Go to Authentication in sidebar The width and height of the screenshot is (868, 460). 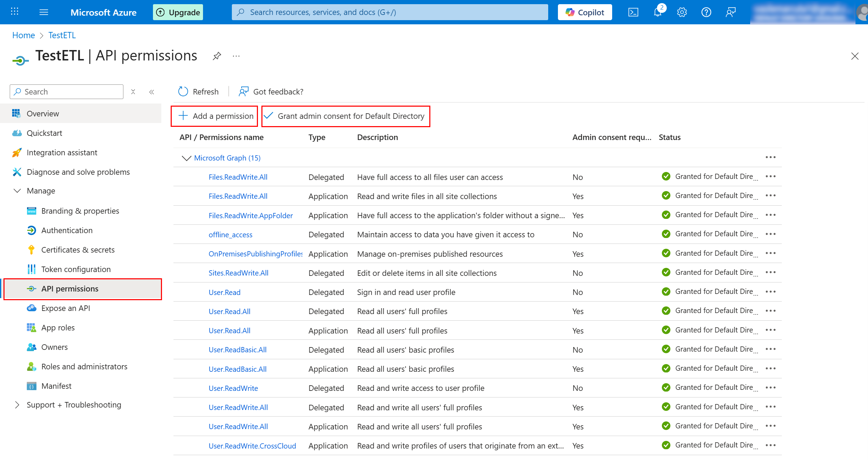pyautogui.click(x=67, y=230)
